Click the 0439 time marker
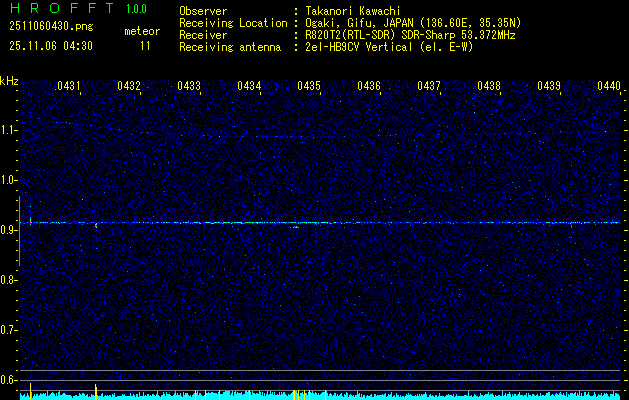This screenshot has width=629, height=400. pyautogui.click(x=549, y=87)
